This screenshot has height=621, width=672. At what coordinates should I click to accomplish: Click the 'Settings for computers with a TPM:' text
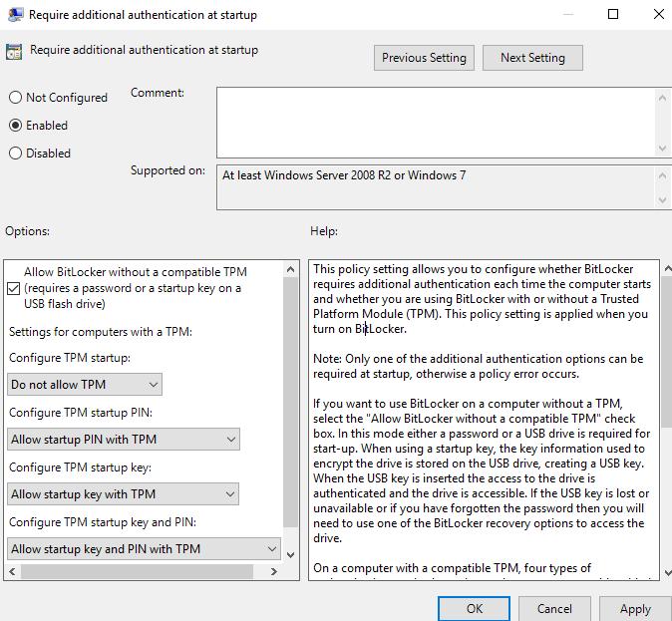[101, 332]
